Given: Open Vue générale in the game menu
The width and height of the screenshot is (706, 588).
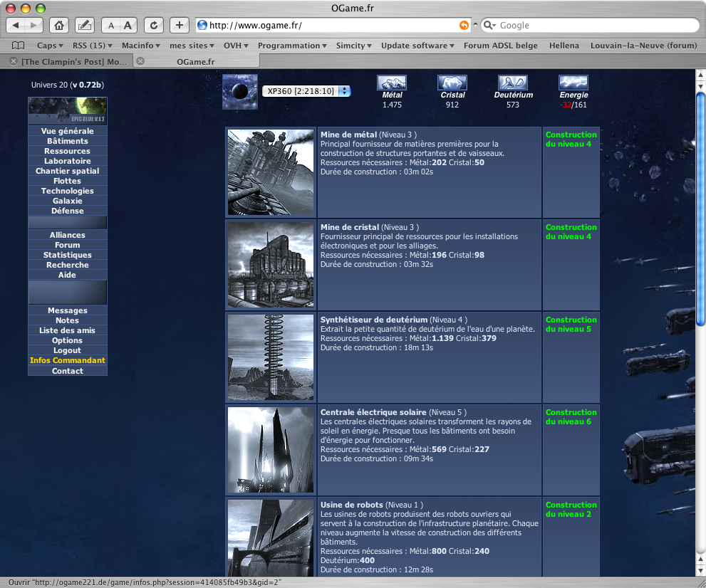Looking at the screenshot, I should coord(68,131).
